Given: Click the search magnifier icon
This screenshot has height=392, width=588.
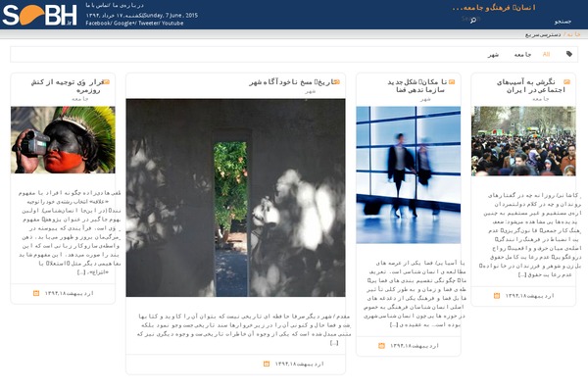Looking at the screenshot, I should click(473, 20).
